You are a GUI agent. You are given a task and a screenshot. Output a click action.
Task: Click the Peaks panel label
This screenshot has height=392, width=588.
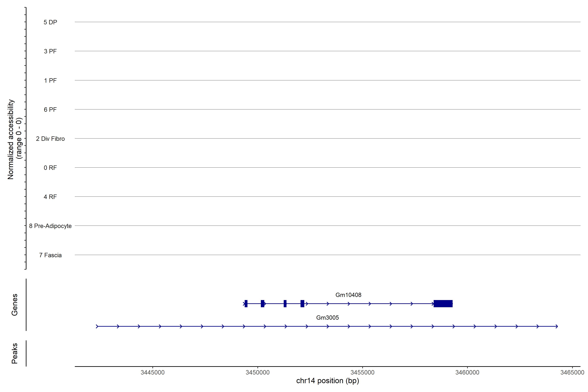[x=15, y=353]
